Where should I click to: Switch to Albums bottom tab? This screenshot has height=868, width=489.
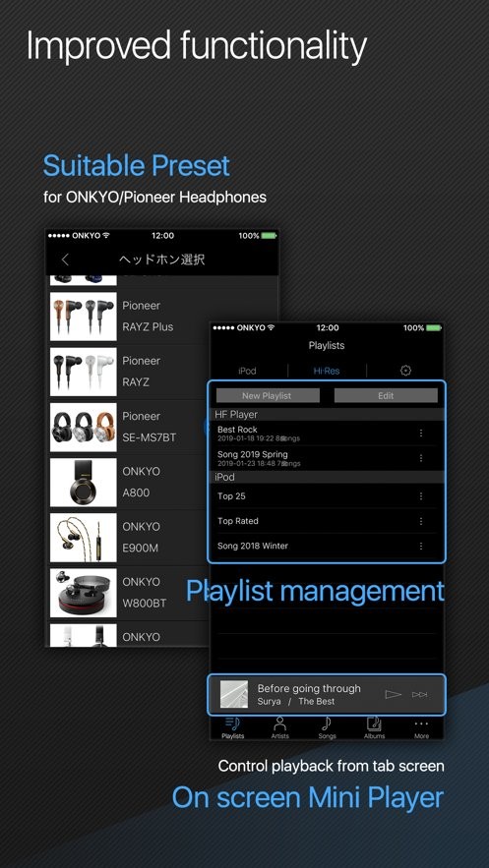(x=374, y=727)
